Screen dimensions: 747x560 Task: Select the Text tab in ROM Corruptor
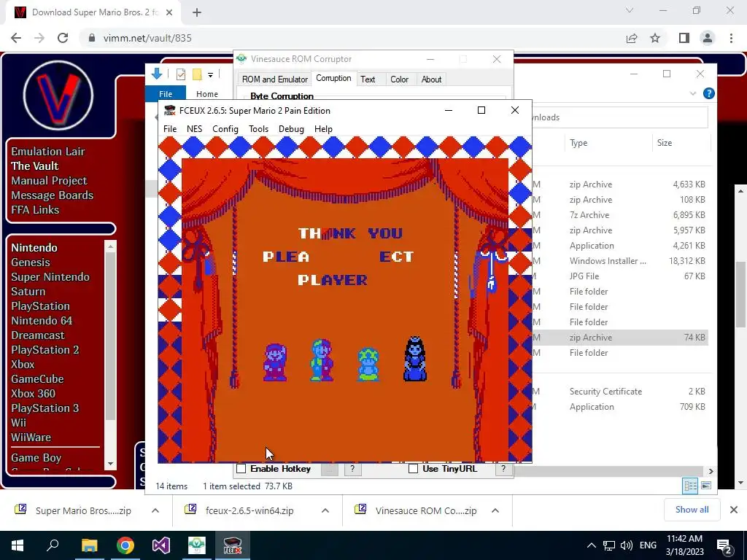click(x=368, y=79)
